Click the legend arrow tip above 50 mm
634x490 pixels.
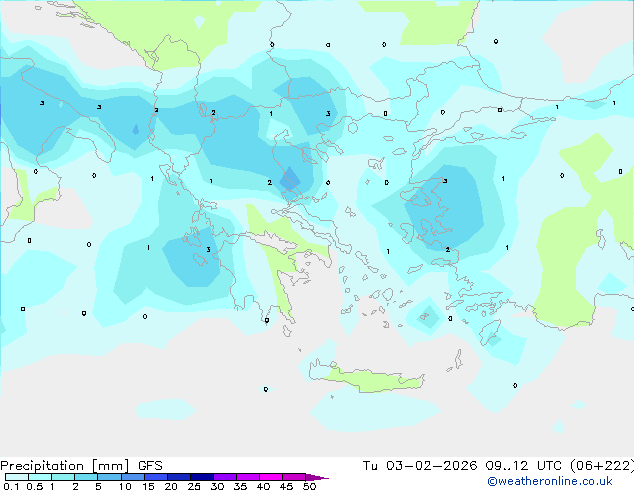(x=317, y=477)
